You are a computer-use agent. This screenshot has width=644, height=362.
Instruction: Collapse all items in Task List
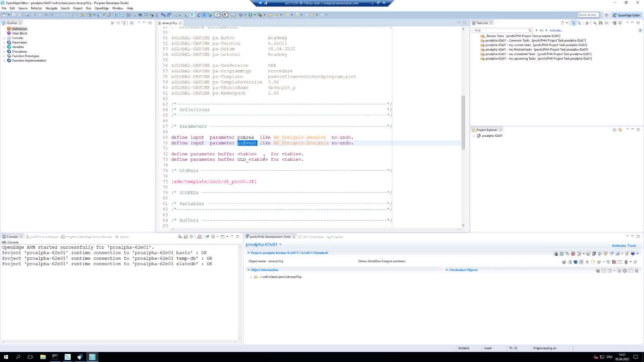tap(607, 23)
